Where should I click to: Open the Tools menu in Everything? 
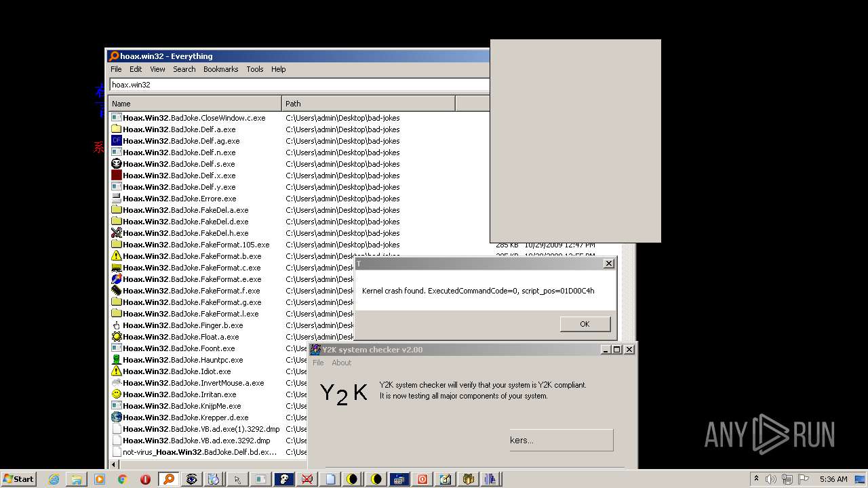(x=254, y=69)
